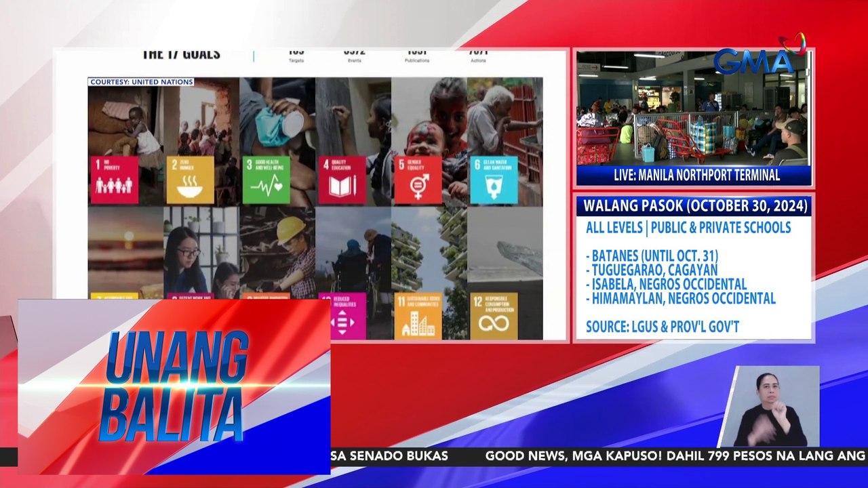Click the sign language interpreter inset
Viewport: 868px width, 488px height.
coord(770,407)
